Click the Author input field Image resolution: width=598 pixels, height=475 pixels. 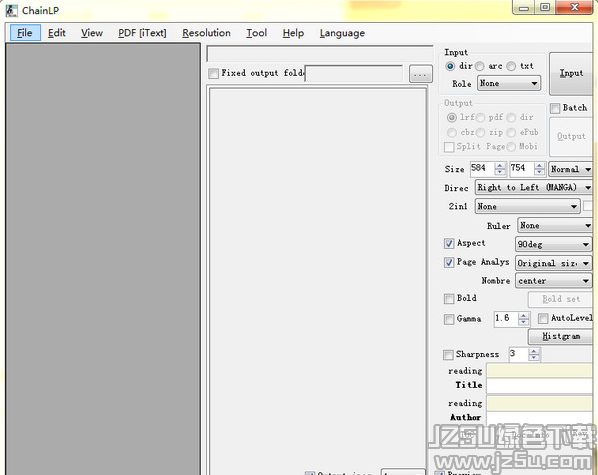540,418
